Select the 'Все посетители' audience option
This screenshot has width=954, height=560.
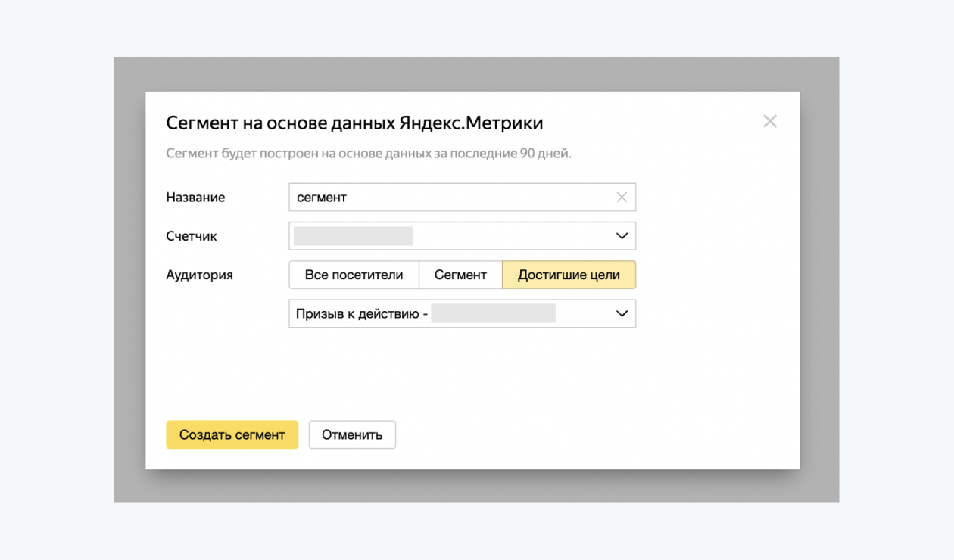(x=354, y=275)
